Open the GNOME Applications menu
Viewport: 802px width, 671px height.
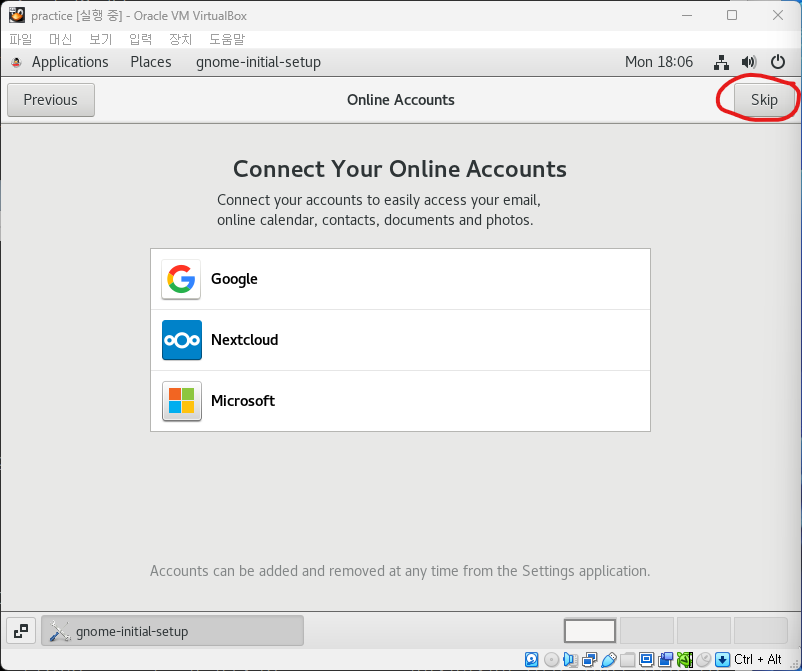[x=70, y=62]
